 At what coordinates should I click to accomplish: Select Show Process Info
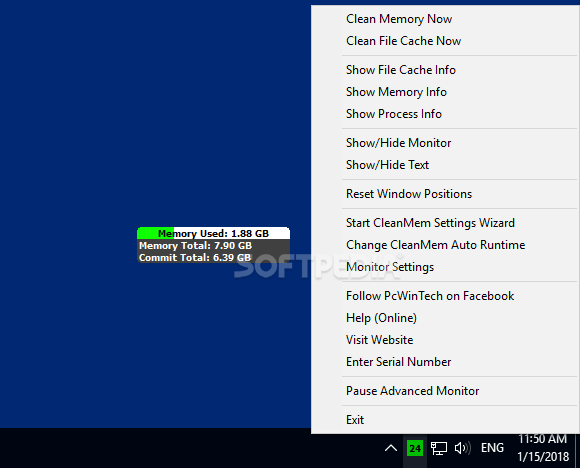point(444,114)
